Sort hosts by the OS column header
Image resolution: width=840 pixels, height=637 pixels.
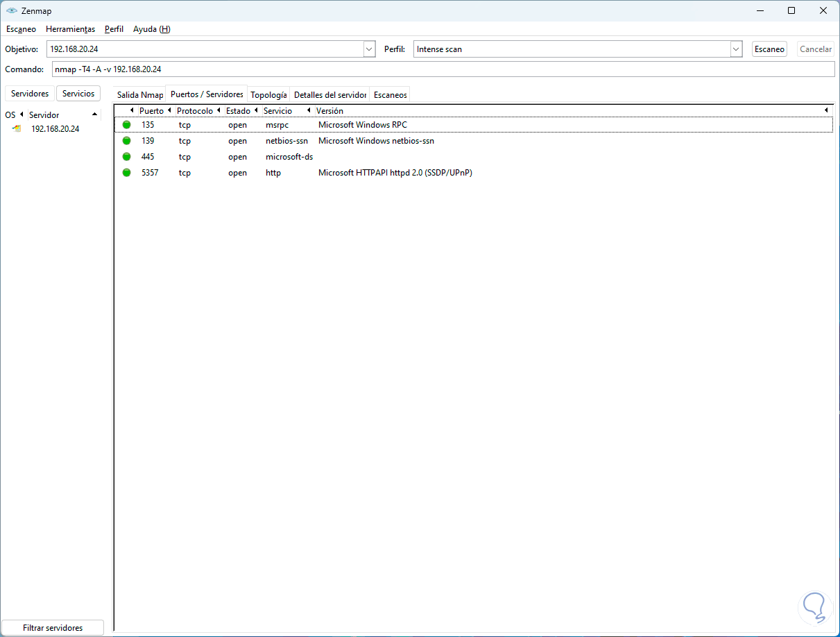(x=10, y=115)
